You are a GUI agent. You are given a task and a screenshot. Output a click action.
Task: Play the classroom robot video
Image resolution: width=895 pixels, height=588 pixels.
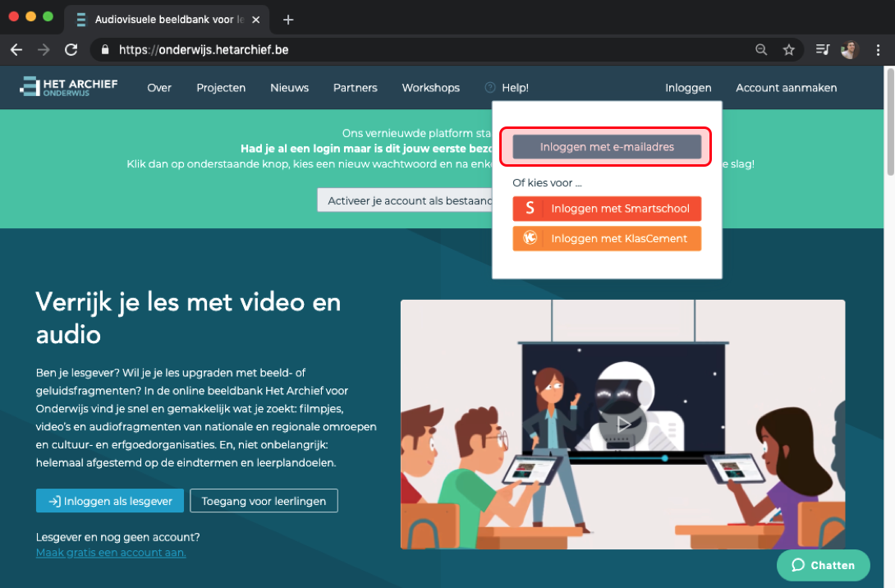(623, 424)
